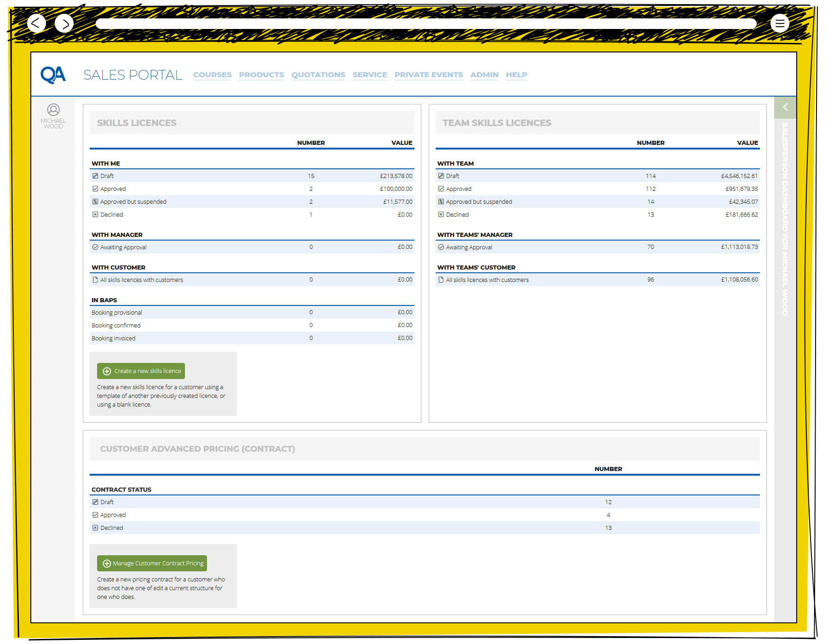Collapse the salesperson dashboard side panel
The height and width of the screenshot is (644, 828).
click(x=785, y=107)
